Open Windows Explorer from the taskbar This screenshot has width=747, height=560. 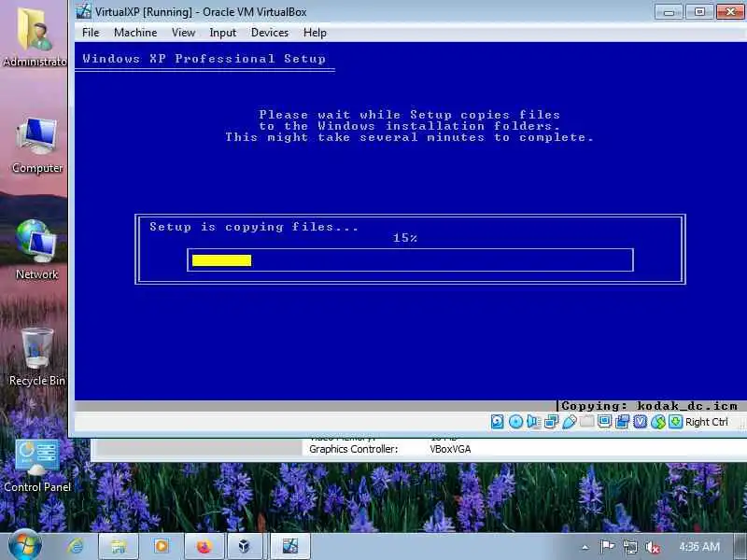click(x=118, y=546)
